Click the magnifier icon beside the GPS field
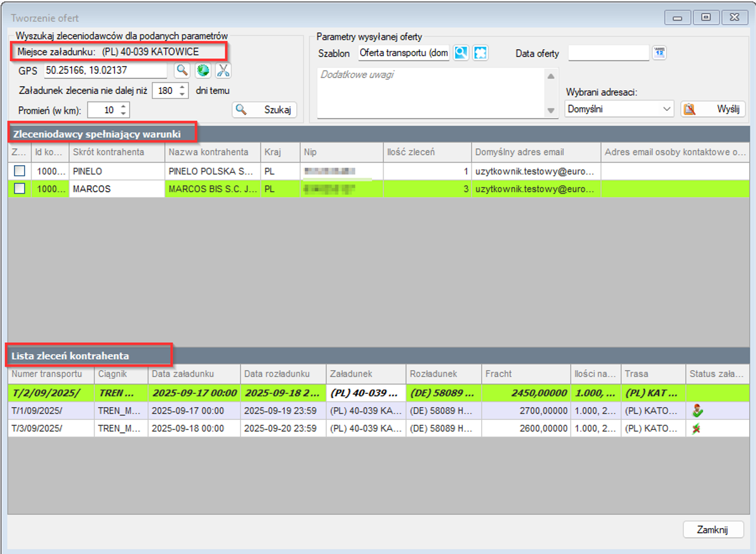756x554 pixels. click(x=182, y=70)
